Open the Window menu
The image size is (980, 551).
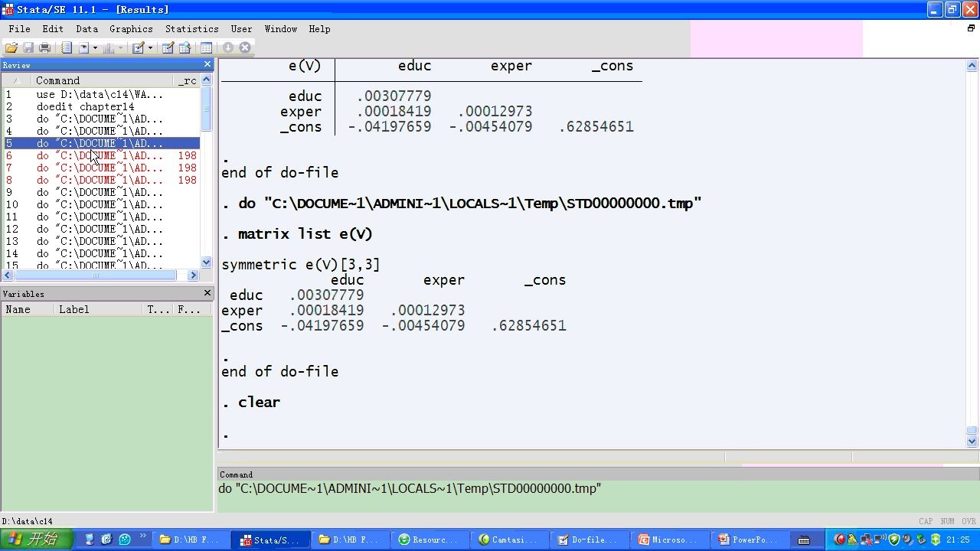tap(281, 28)
